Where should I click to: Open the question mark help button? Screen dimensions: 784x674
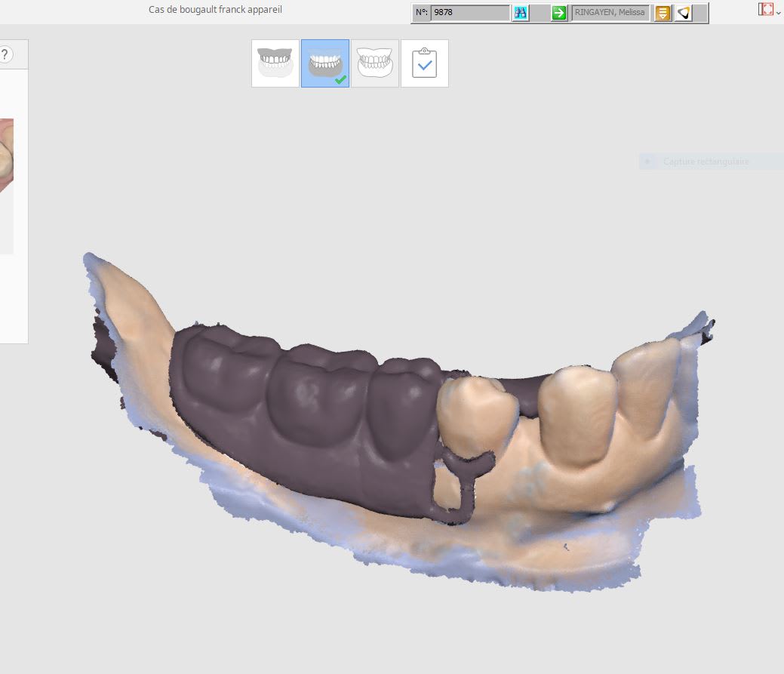pyautogui.click(x=5, y=54)
